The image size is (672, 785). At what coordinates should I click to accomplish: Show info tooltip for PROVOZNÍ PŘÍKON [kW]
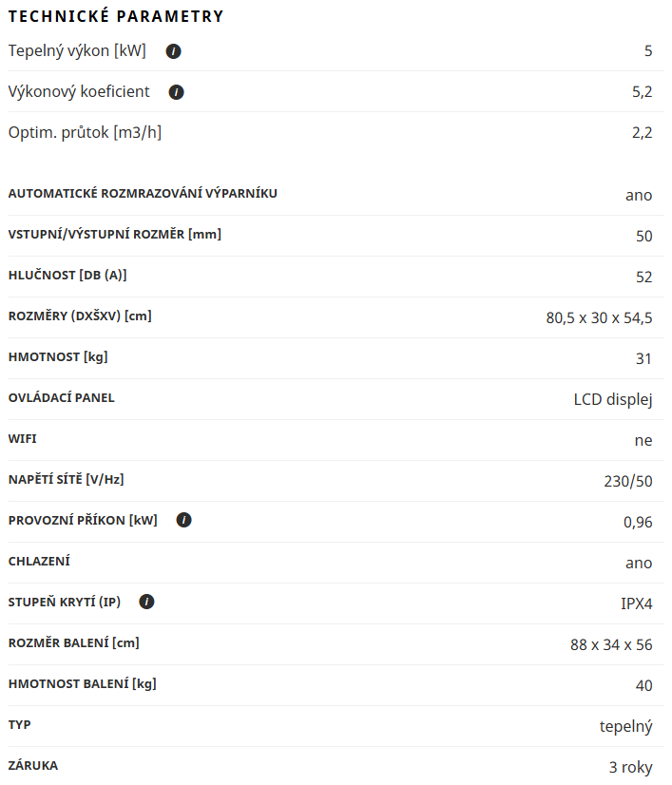(x=183, y=520)
